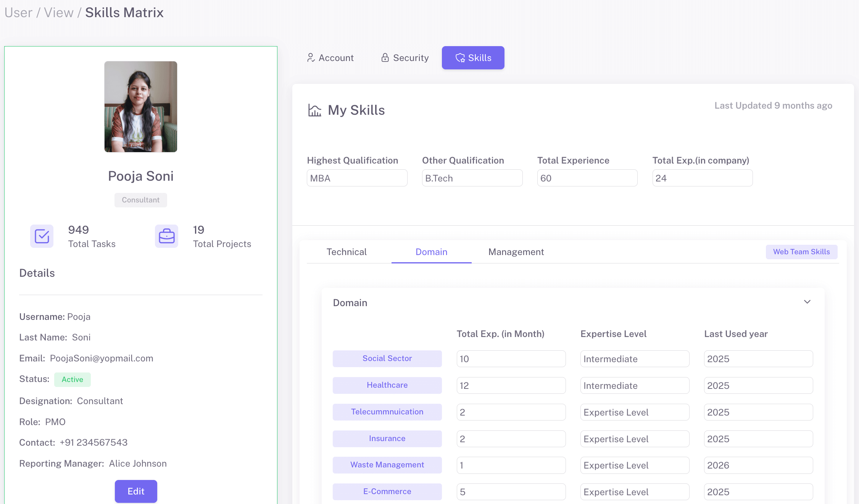The image size is (859, 504).
Task: Click the Account person icon
Action: point(311,58)
